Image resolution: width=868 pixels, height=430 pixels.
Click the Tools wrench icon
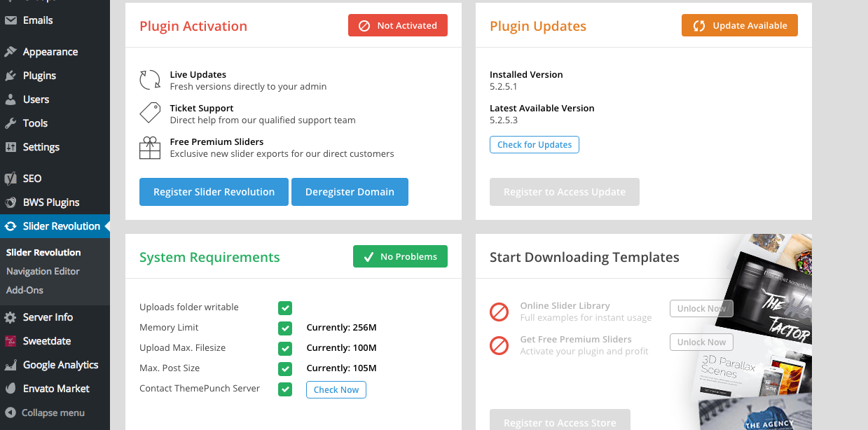pos(11,123)
